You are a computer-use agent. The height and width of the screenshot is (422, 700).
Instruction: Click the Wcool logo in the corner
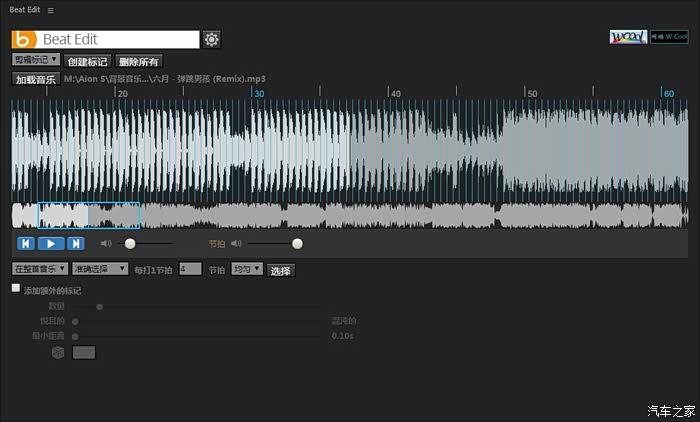[628, 37]
